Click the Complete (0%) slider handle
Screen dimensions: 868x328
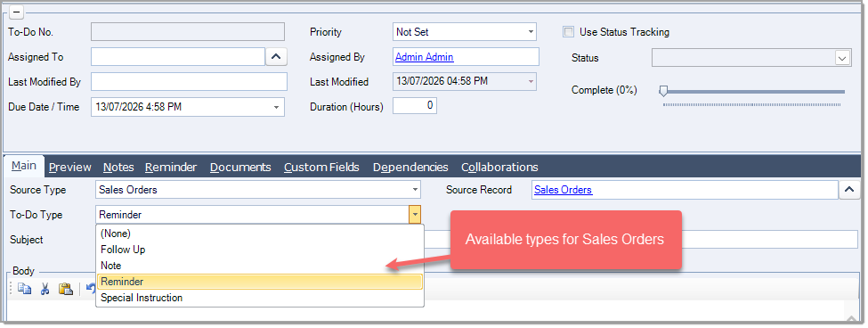663,91
